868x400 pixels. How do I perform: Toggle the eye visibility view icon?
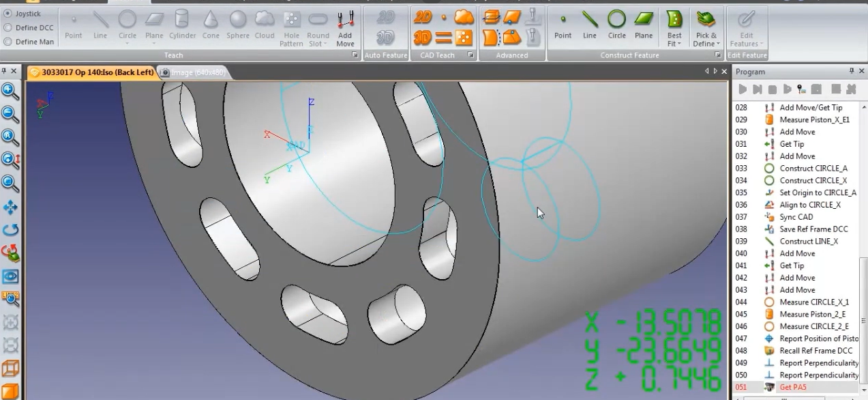tap(10, 276)
